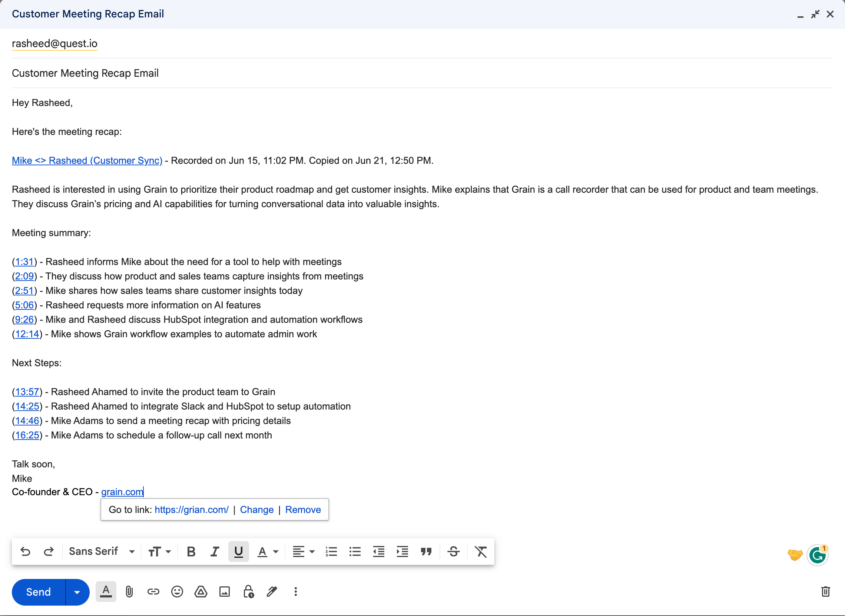
Task: Insert a numbered list
Action: tap(331, 552)
